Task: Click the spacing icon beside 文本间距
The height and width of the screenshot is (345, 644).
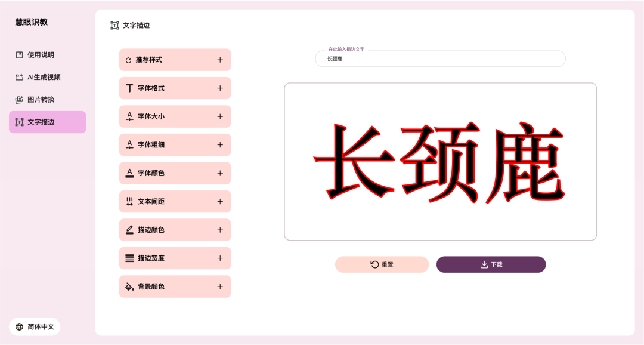Action: (x=129, y=202)
